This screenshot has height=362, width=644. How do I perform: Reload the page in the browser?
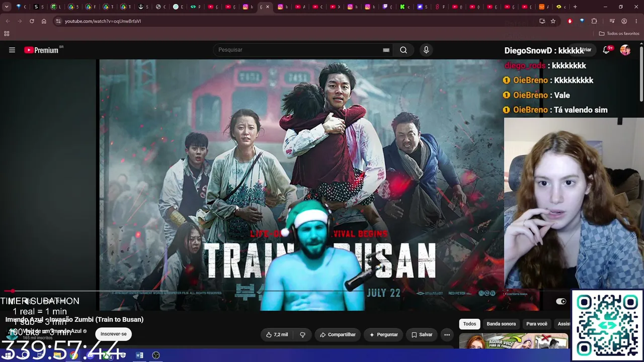(x=32, y=21)
